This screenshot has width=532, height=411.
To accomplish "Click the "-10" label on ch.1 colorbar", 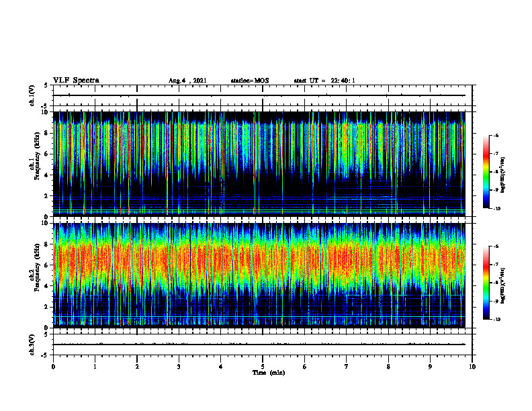I will pyautogui.click(x=496, y=209).
